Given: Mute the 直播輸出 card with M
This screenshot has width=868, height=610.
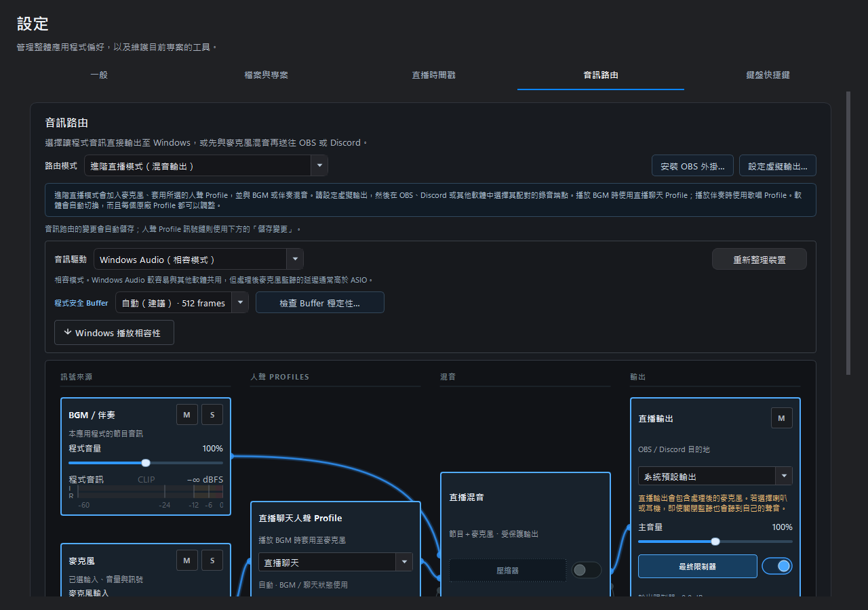Looking at the screenshot, I should point(781,418).
